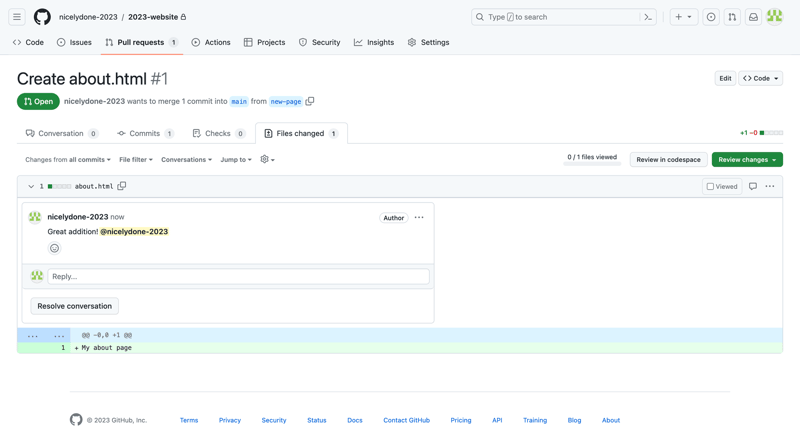Collapse the about.html file diff
The width and height of the screenshot is (800, 442).
31,186
